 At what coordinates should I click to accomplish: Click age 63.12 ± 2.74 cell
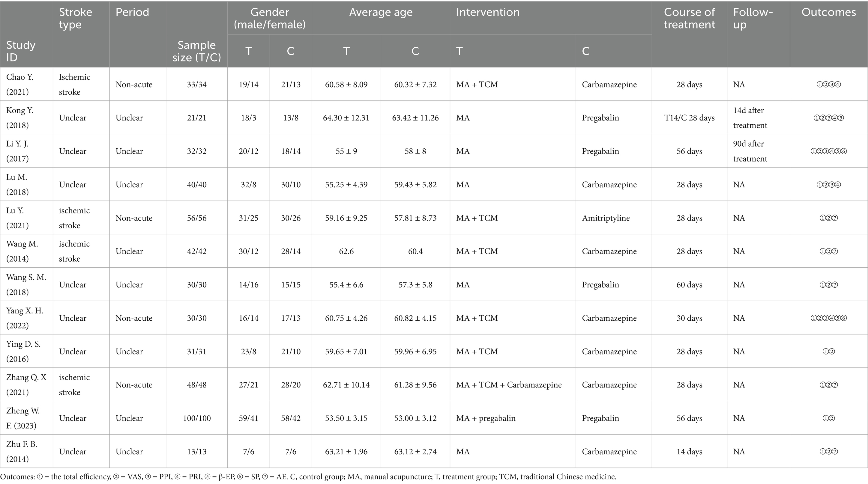coord(415,451)
